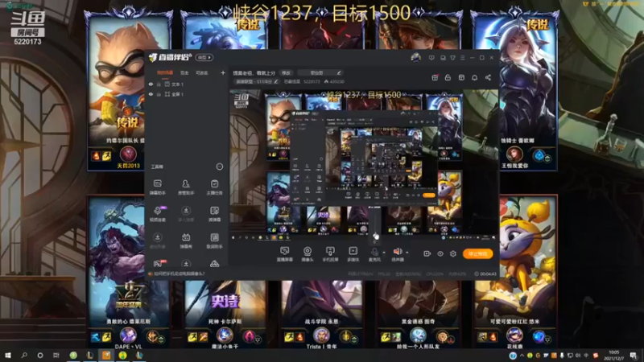This screenshot has height=362, width=644.
Task: Open the 贴弹幕 tool in toolbox
Action: tap(214, 213)
